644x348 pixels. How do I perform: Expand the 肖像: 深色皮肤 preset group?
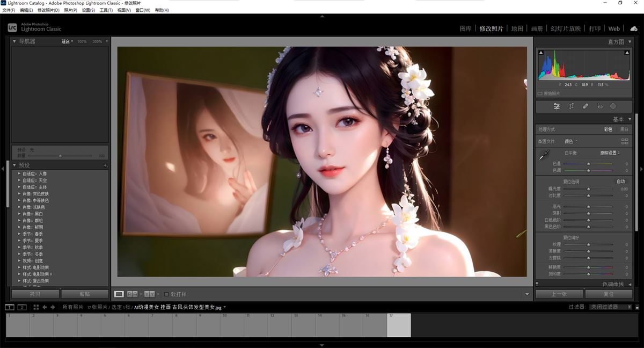19,194
